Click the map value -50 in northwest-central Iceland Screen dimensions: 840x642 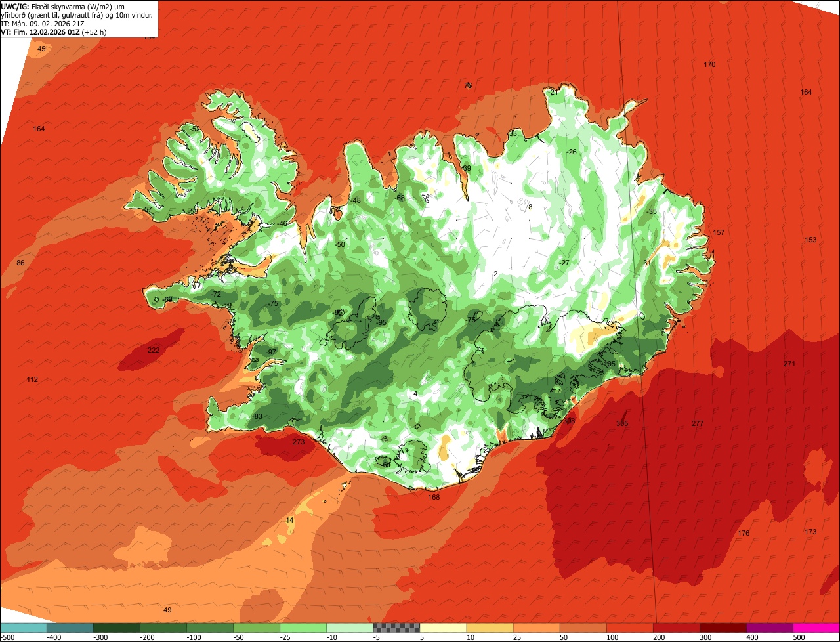coord(339,244)
